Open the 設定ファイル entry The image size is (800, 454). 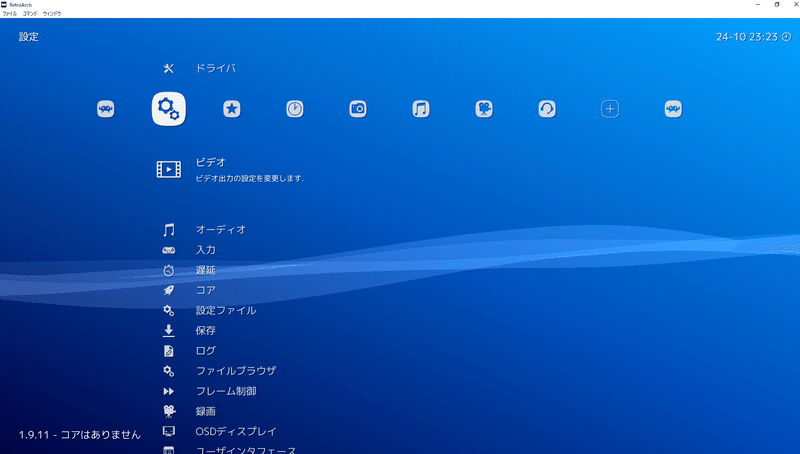[x=226, y=310]
